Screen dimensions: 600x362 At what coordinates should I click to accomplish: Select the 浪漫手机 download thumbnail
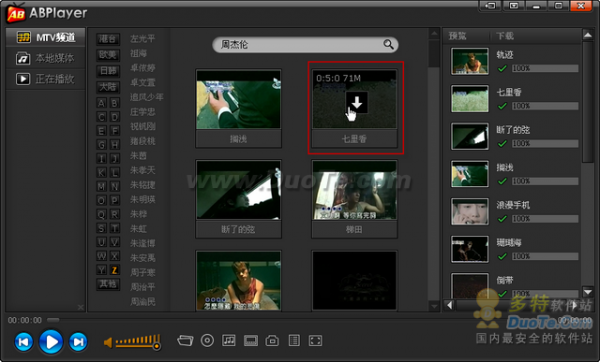[470, 212]
